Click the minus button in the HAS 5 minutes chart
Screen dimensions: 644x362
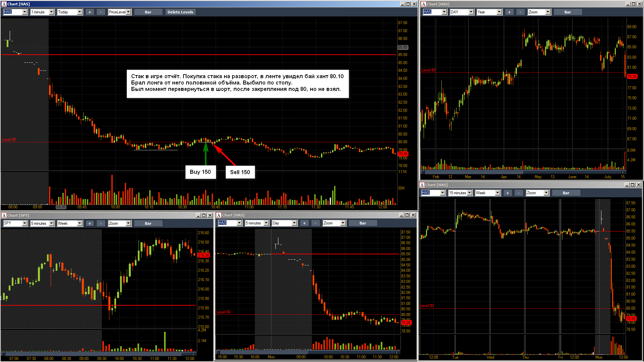pyautogui.click(x=315, y=223)
